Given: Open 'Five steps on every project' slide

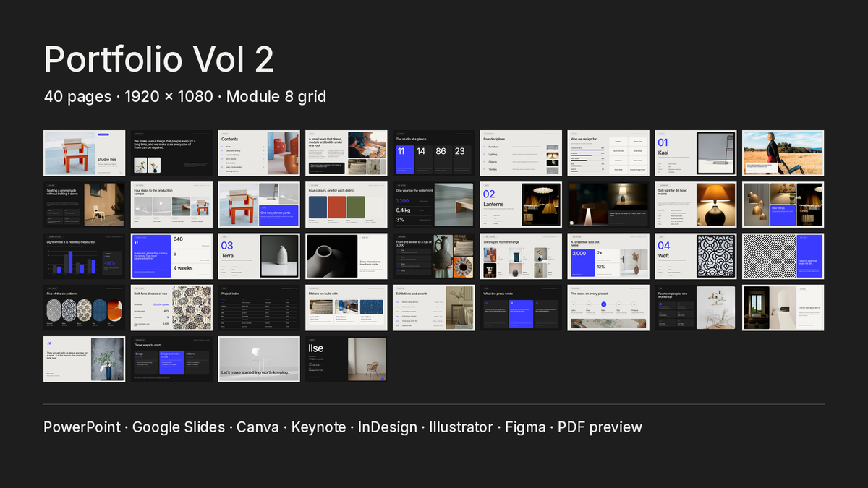Looking at the screenshot, I should click(x=608, y=307).
